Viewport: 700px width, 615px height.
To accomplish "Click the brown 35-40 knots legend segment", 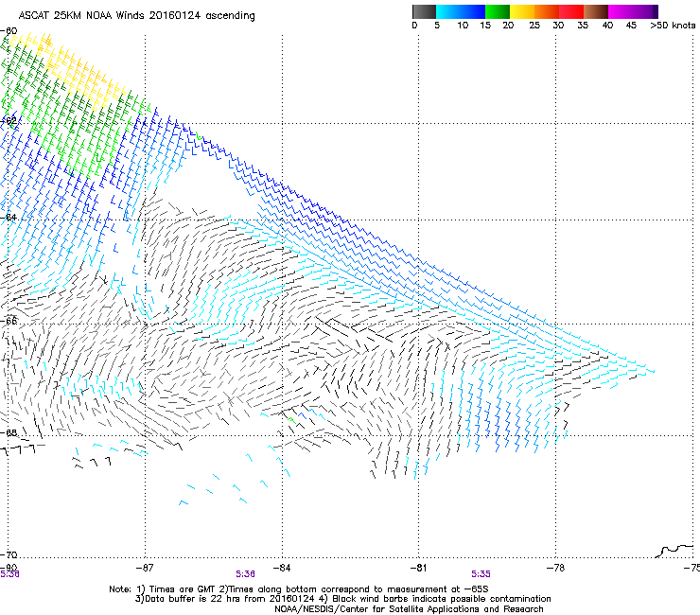I will coord(596,11).
